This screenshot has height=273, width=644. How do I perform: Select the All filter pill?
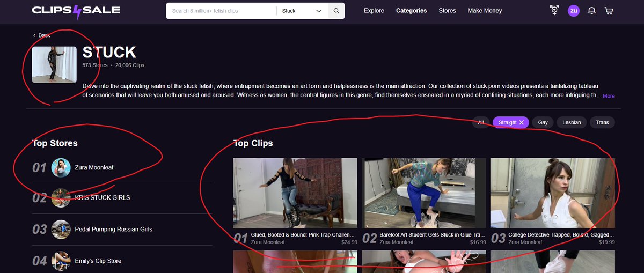[481, 122]
